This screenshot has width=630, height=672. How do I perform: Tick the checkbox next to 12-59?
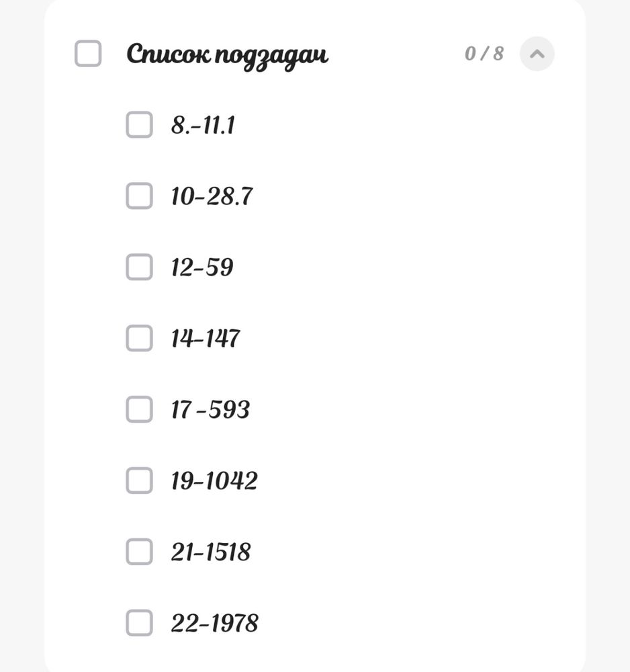[x=138, y=267]
